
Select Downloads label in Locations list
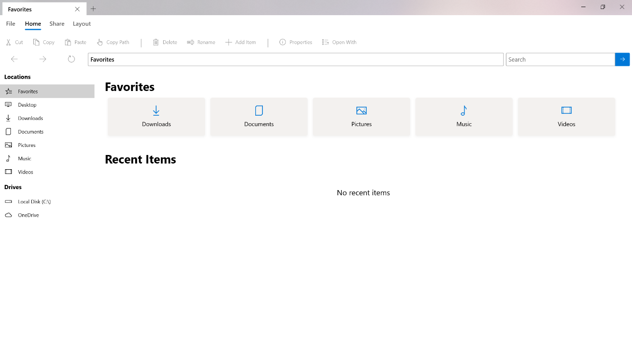(x=30, y=118)
